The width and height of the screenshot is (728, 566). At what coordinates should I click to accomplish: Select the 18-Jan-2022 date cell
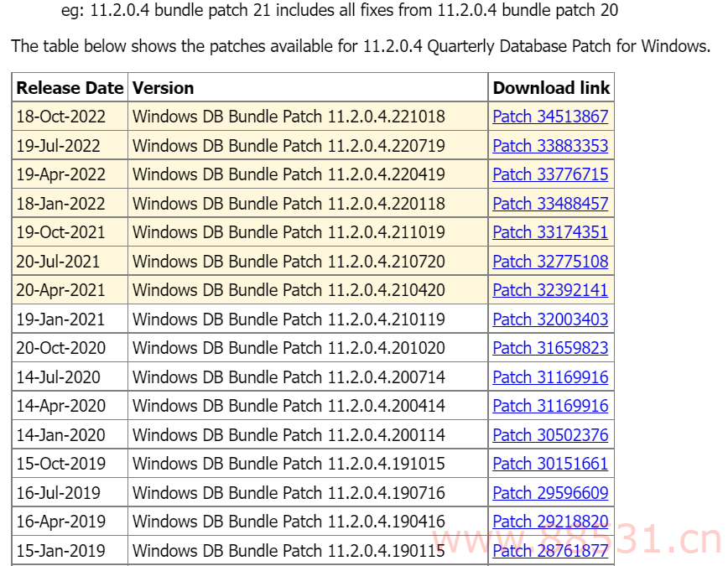[x=70, y=204]
